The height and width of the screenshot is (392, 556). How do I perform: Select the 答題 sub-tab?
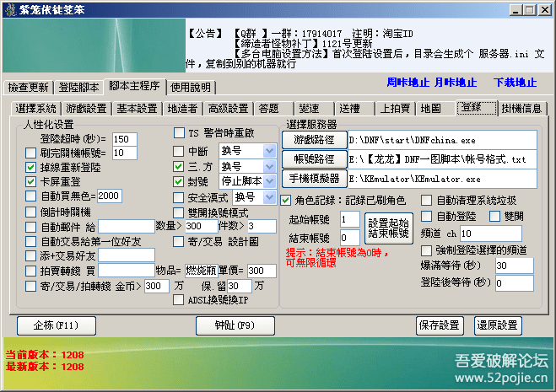tap(273, 109)
